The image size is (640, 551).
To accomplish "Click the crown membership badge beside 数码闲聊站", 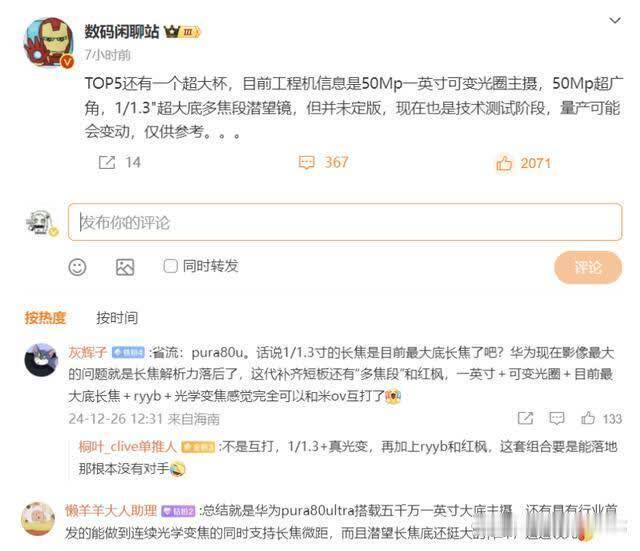I will click(182, 31).
